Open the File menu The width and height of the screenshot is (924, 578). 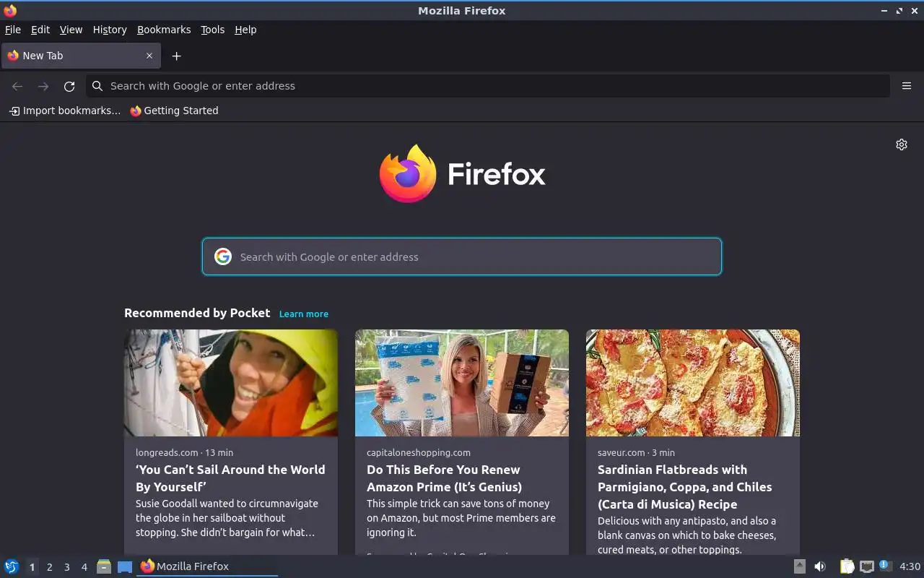coord(13,30)
